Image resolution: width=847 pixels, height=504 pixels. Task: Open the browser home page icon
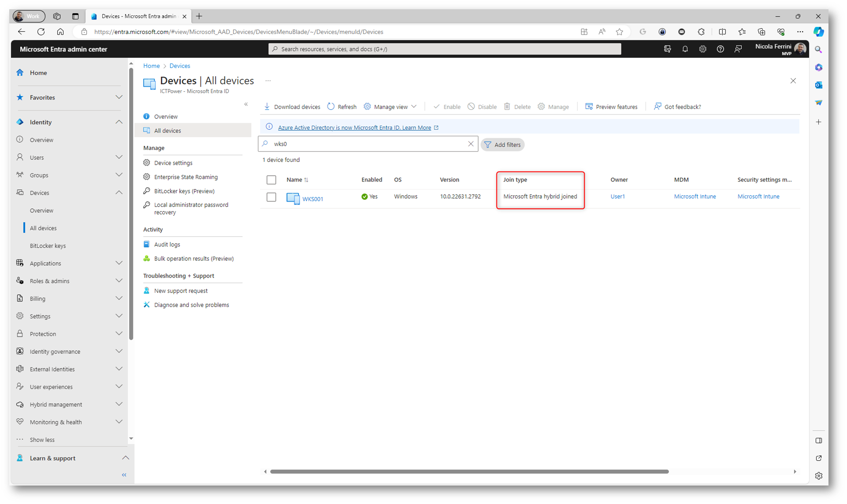(x=60, y=32)
